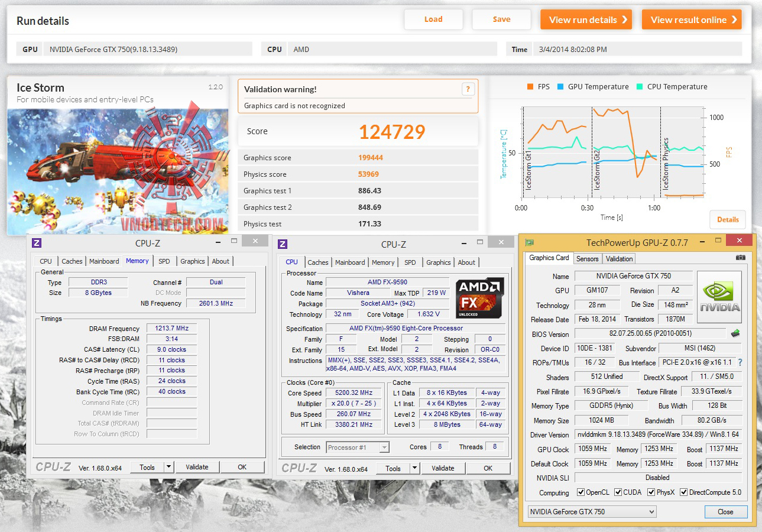Click the Details button below the chart
Image resolution: width=762 pixels, height=532 pixels.
tap(728, 219)
